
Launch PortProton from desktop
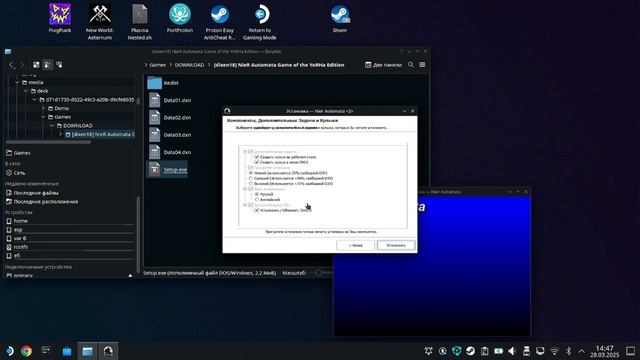pos(180,18)
